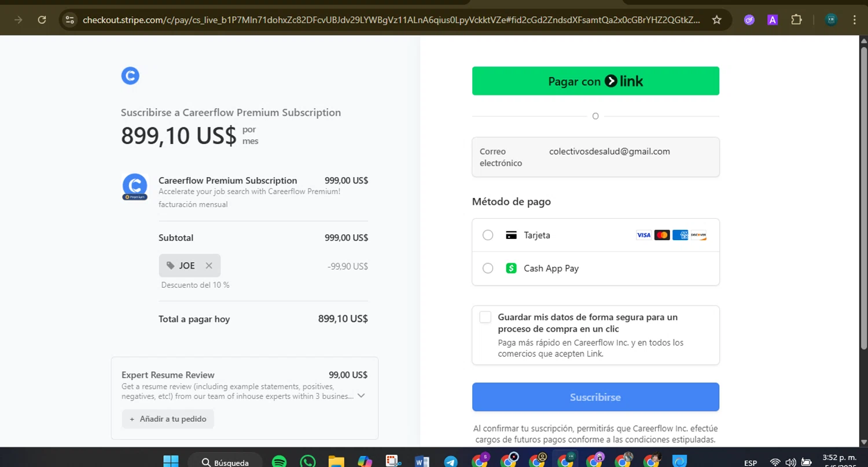Open Snipping Tool from the taskbar
Viewport: 868px width, 467px height.
394,461
